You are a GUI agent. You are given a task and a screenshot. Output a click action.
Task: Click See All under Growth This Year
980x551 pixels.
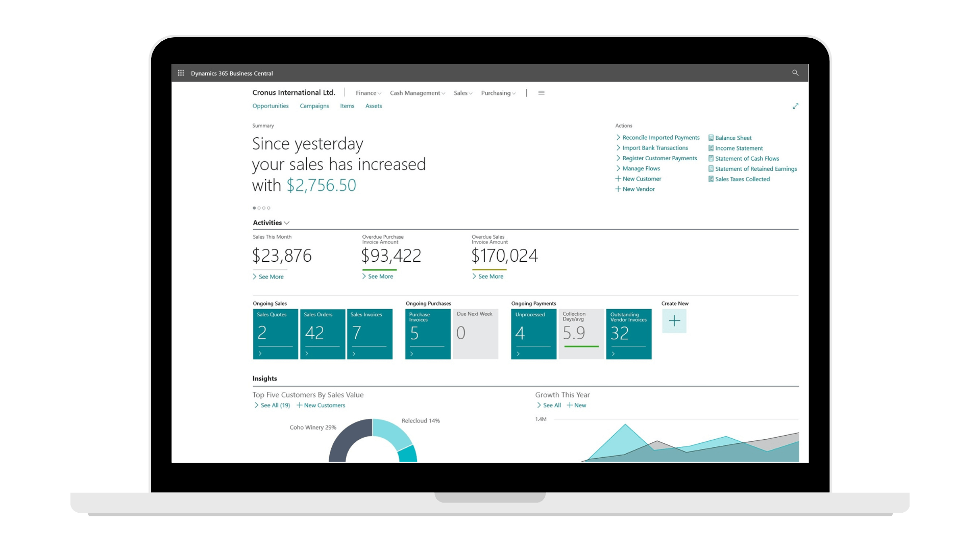click(x=549, y=406)
